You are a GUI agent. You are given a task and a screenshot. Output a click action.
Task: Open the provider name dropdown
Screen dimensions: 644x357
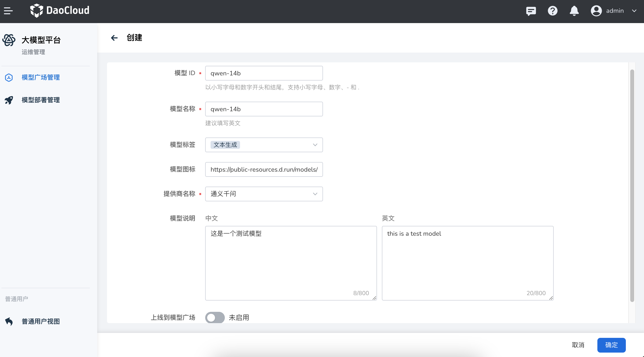point(315,194)
